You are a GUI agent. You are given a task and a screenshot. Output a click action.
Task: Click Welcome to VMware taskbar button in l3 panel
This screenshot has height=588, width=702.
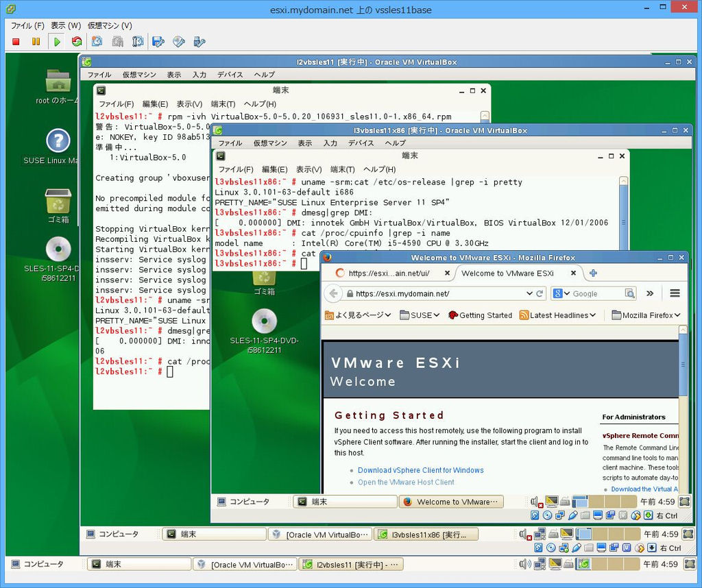coord(451,502)
